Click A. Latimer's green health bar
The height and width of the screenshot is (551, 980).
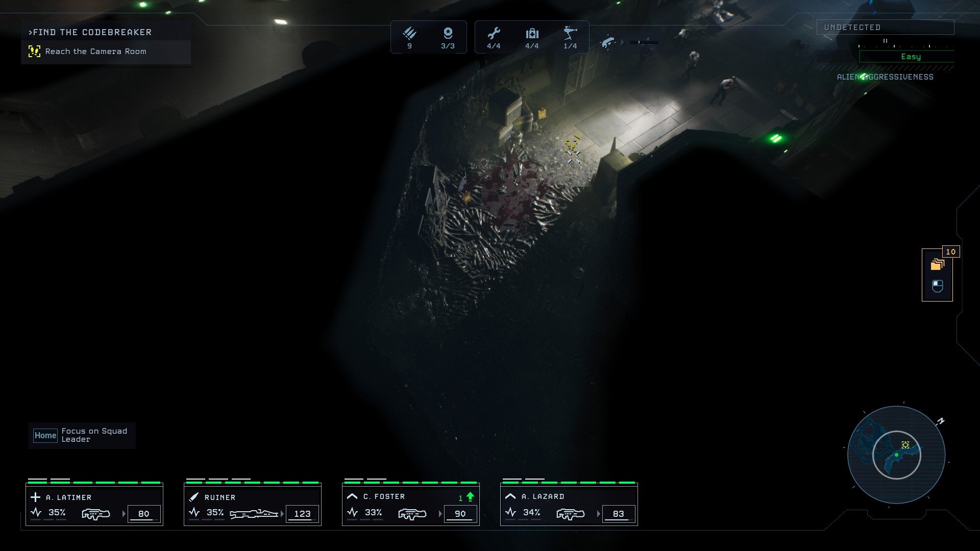[94, 482]
